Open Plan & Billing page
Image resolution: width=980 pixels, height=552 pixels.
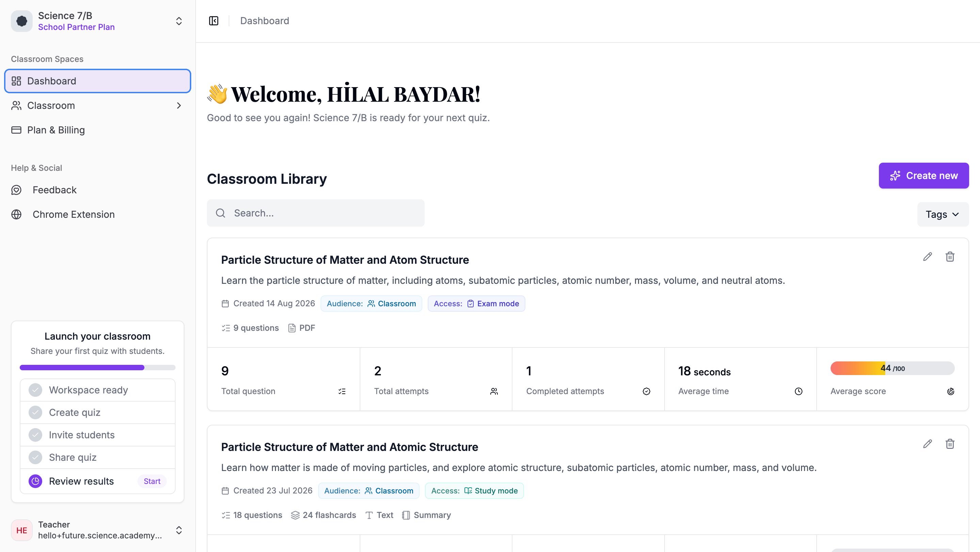pyautogui.click(x=97, y=130)
